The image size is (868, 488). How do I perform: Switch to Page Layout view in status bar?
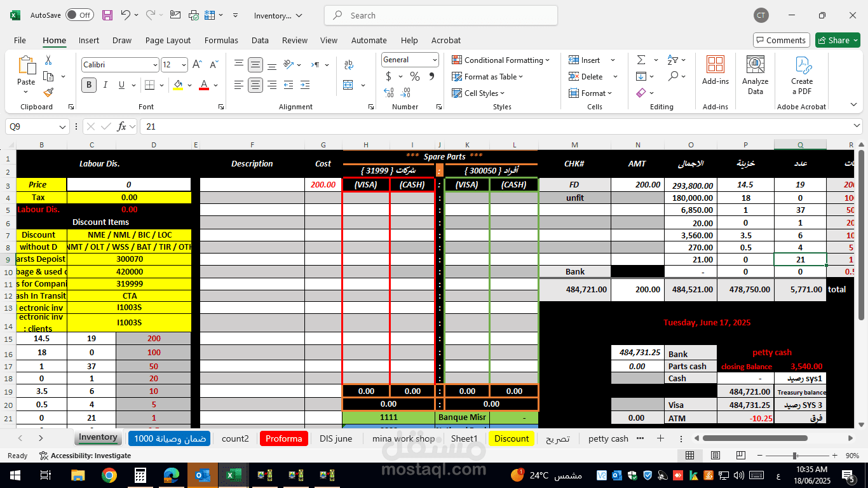point(715,456)
